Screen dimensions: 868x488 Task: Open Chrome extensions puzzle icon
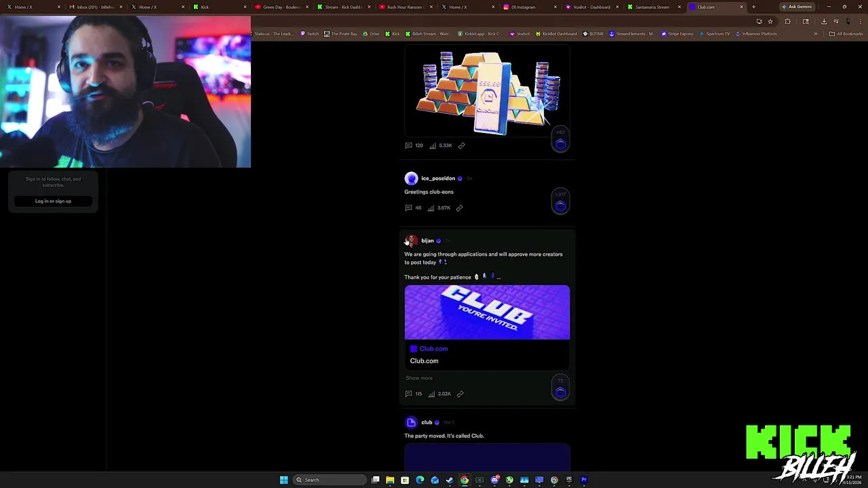[x=787, y=21]
